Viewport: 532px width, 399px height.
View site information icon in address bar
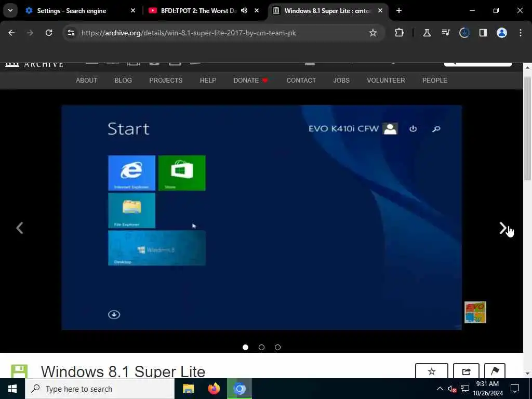pyautogui.click(x=71, y=33)
